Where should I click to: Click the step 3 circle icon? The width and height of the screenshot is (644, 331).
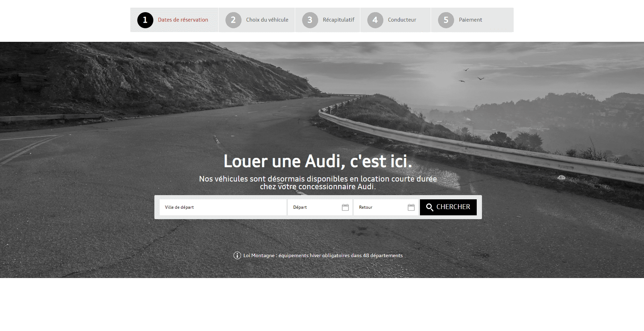click(x=310, y=20)
